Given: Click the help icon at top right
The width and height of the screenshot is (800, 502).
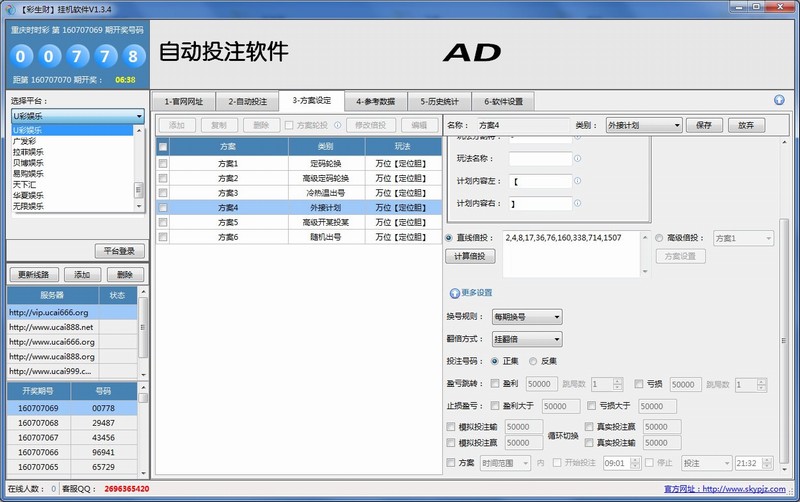Looking at the screenshot, I should tap(779, 100).
